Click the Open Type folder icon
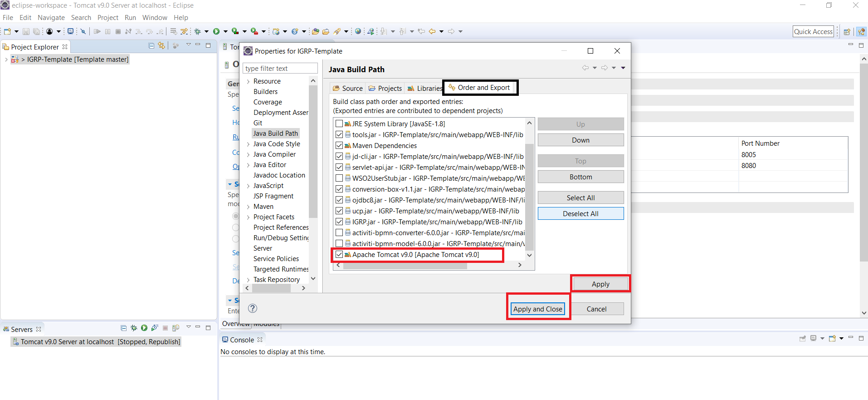868x400 pixels. (x=315, y=31)
